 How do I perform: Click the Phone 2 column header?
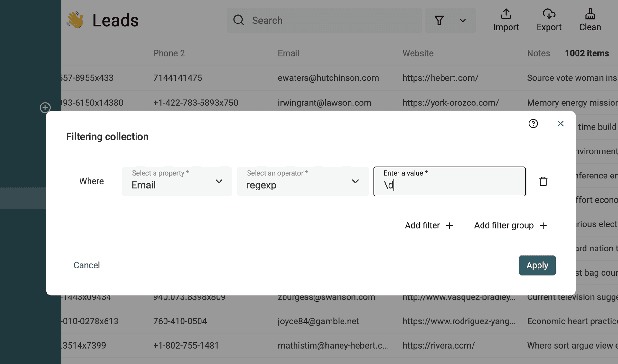coord(169,53)
